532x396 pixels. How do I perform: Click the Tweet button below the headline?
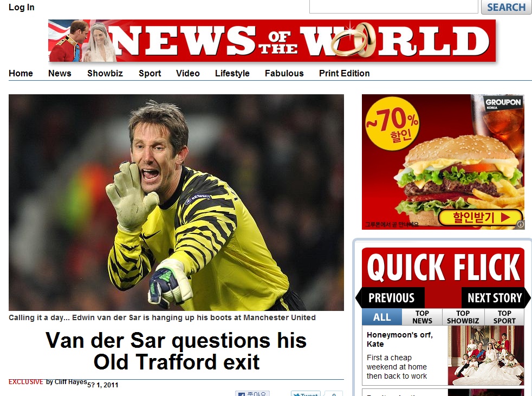306,394
